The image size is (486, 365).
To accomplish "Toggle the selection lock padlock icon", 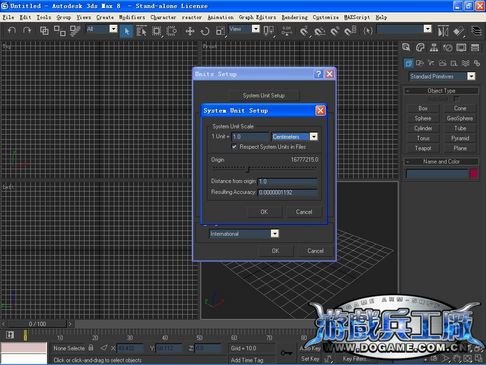I will 91,348.
